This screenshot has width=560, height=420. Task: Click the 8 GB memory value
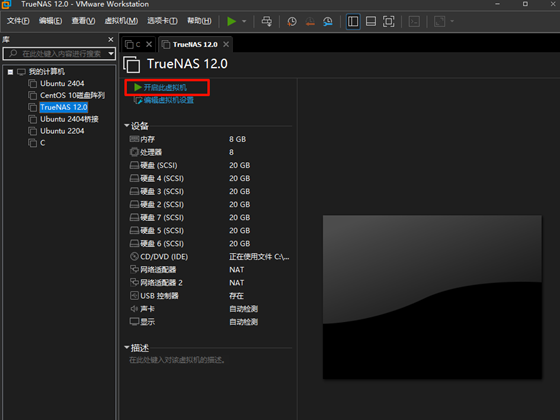238,139
